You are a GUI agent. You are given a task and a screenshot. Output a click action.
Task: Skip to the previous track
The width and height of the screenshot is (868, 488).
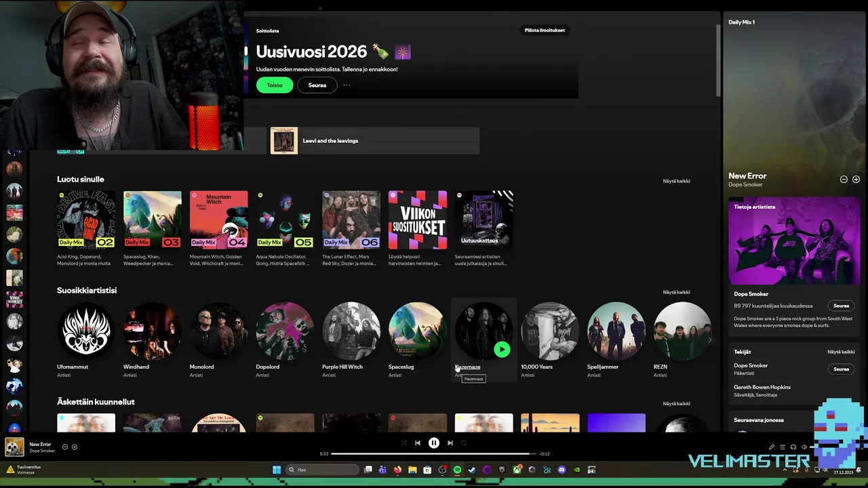[418, 443]
